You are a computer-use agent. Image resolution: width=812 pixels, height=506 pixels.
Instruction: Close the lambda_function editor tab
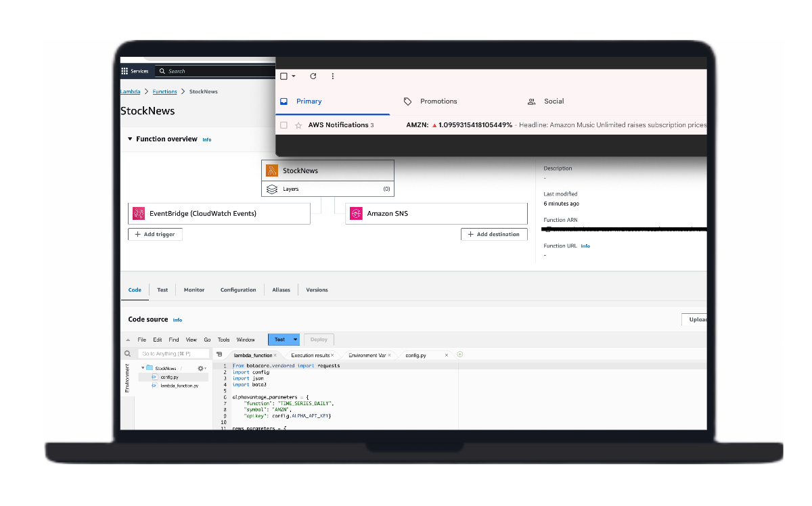(275, 355)
